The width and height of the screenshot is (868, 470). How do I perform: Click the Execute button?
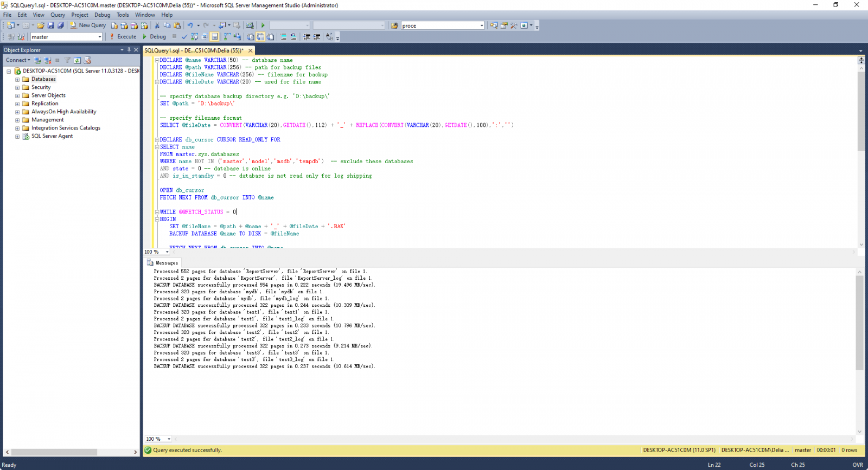click(123, 37)
